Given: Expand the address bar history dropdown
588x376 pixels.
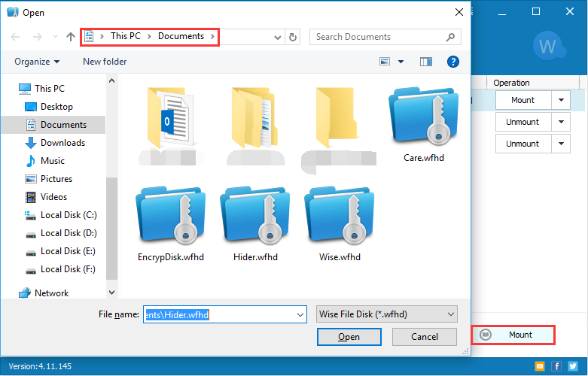Looking at the screenshot, I should (x=278, y=37).
